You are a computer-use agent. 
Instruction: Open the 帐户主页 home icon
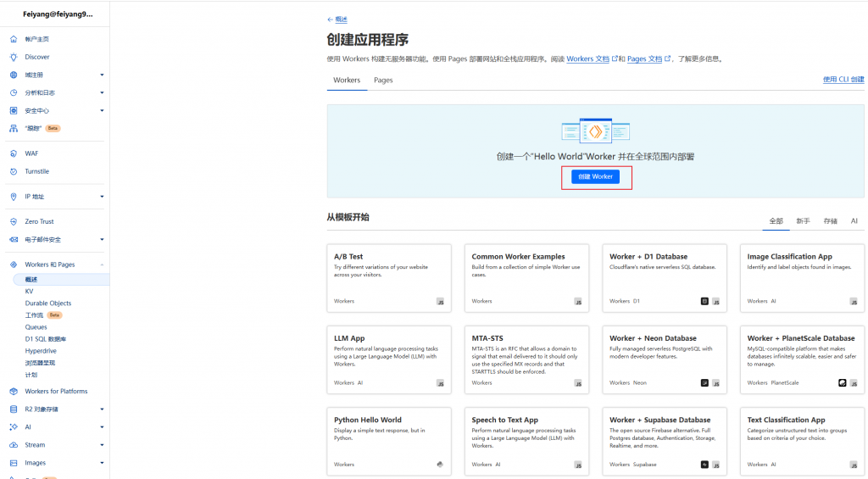[14, 39]
